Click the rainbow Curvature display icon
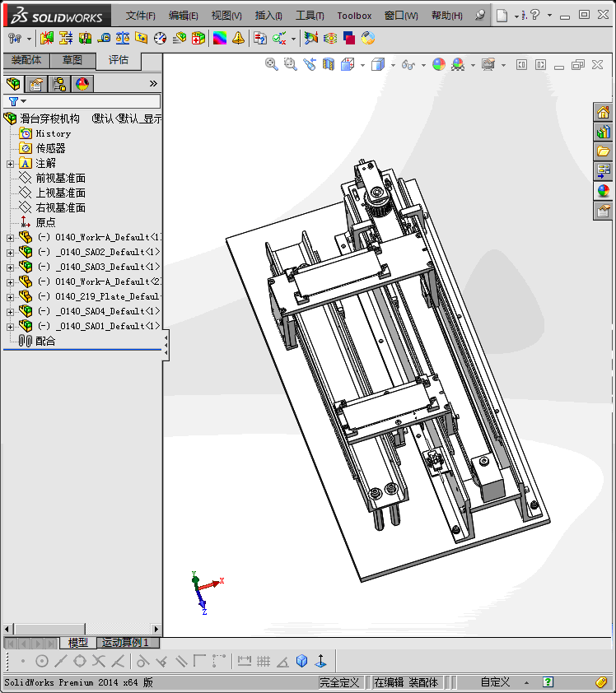Image resolution: width=616 pixels, height=693 pixels. pyautogui.click(x=219, y=39)
